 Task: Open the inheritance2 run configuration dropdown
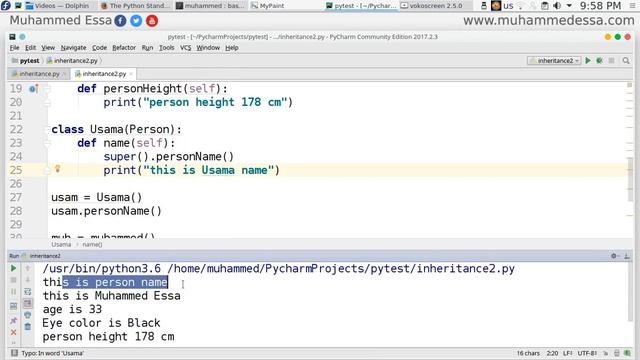pos(554,60)
